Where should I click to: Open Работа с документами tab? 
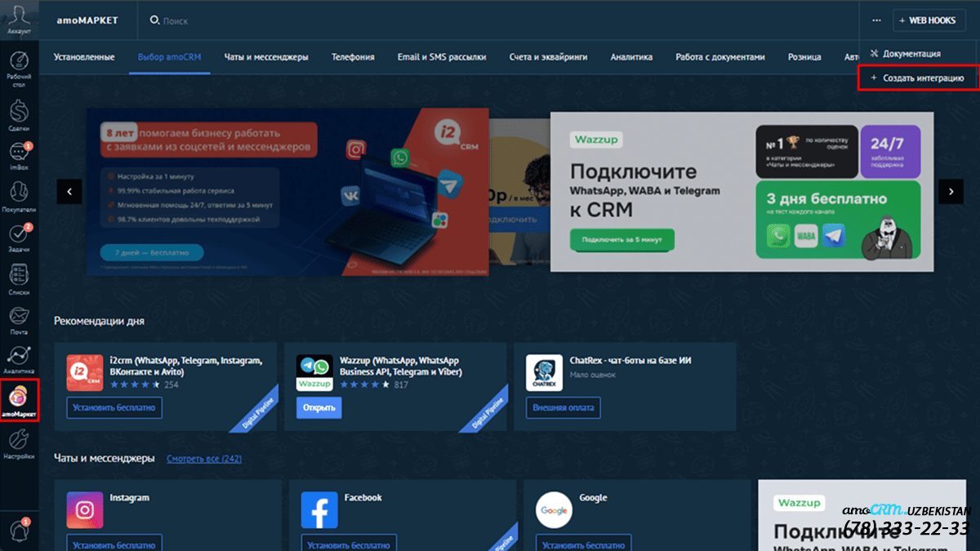(720, 57)
